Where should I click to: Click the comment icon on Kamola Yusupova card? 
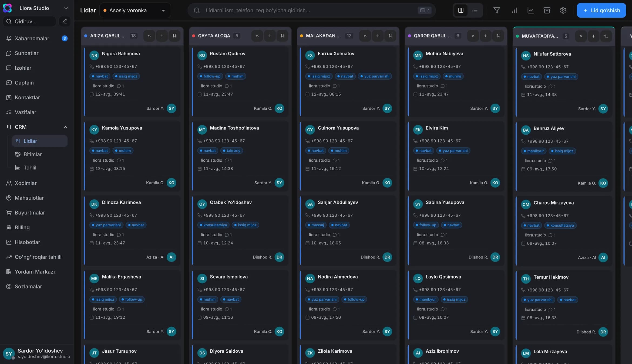tap(119, 160)
